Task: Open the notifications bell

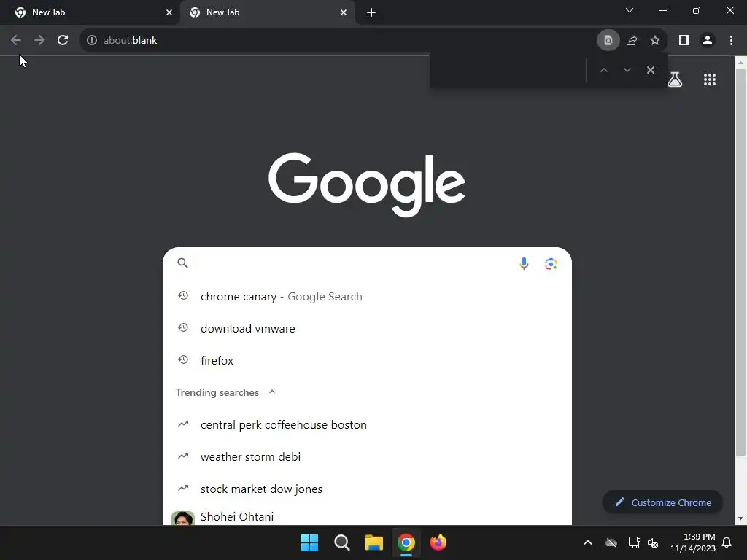Action: (727, 542)
